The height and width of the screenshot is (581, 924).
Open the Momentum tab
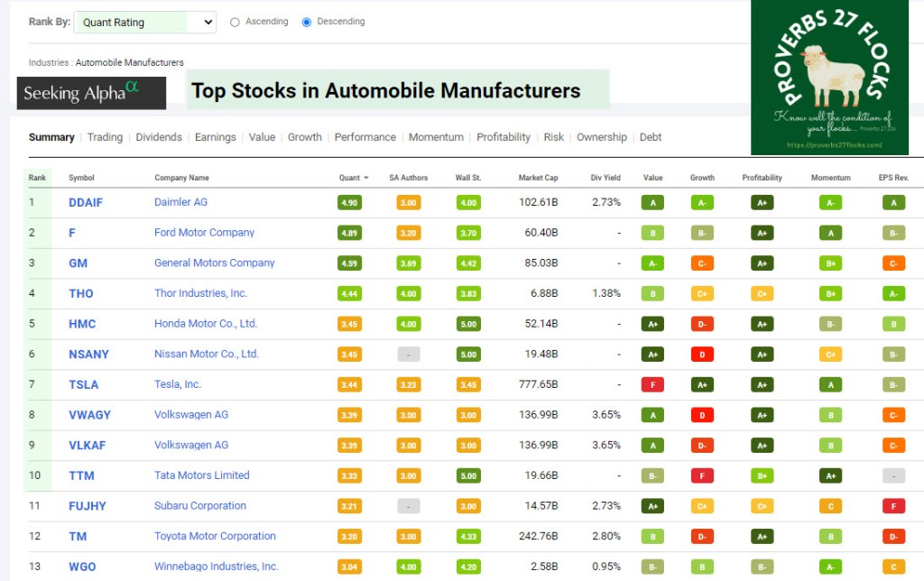click(436, 137)
